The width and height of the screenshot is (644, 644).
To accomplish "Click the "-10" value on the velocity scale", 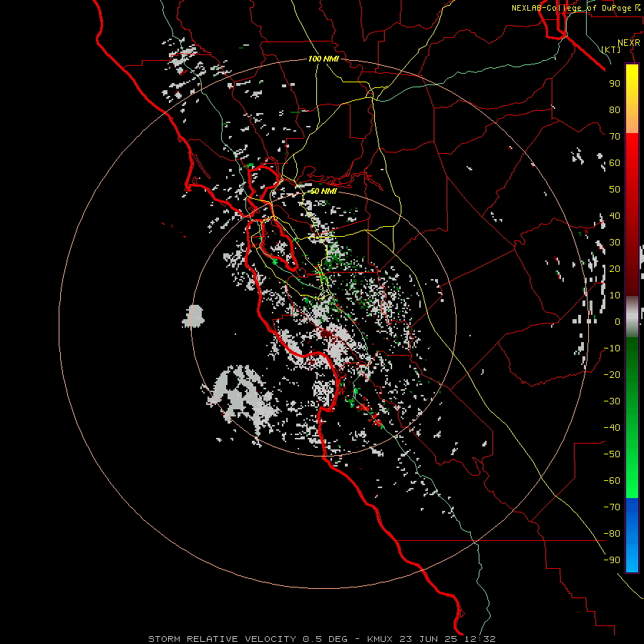I will (612, 348).
